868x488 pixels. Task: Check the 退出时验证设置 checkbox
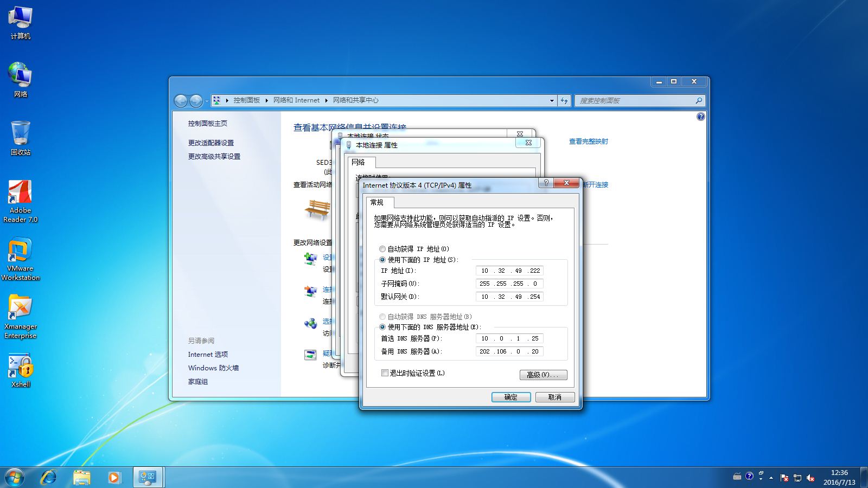[385, 373]
